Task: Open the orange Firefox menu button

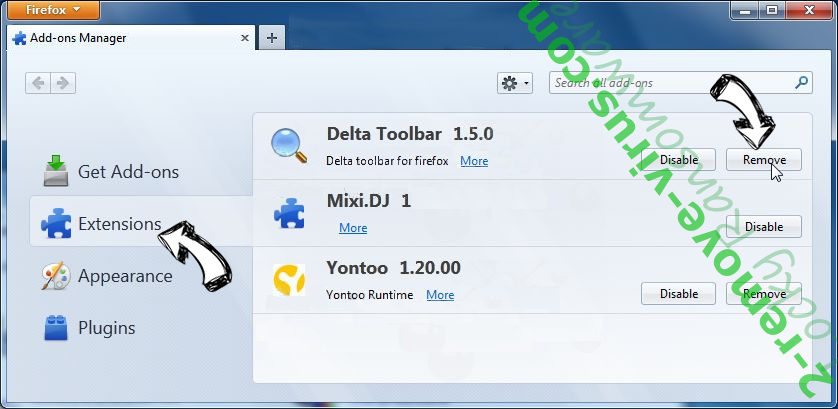Action: (x=53, y=9)
